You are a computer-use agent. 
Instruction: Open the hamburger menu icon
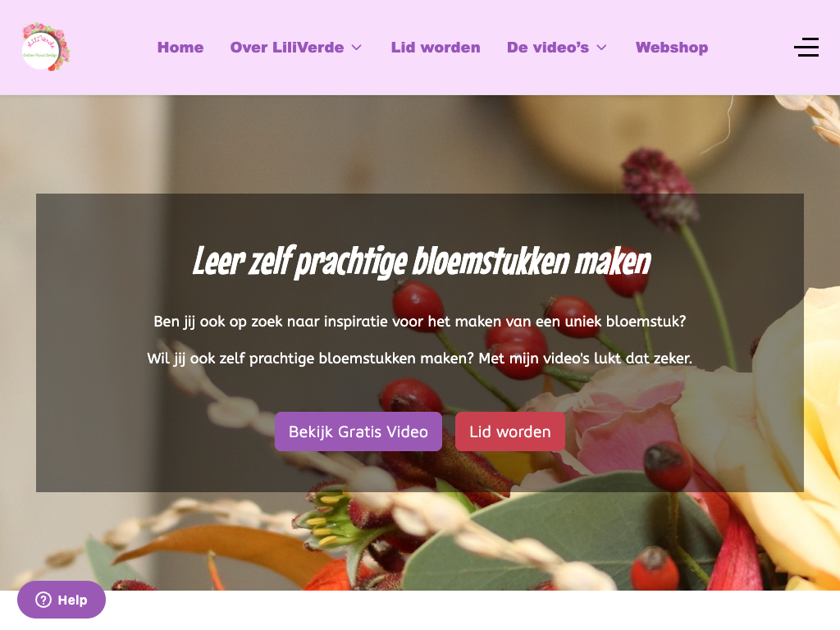806,47
